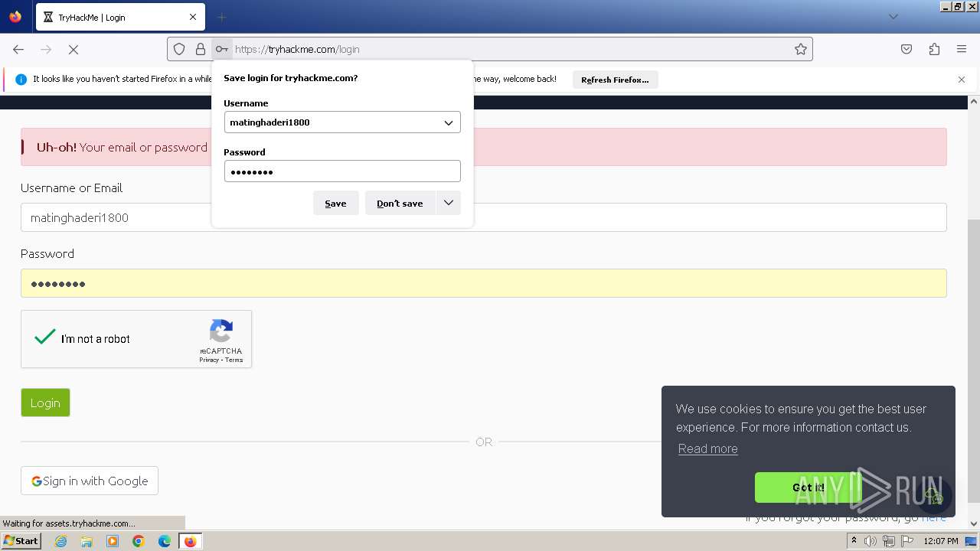Choose Don't save login
Viewport: 980px width, 551px height.
click(x=400, y=204)
